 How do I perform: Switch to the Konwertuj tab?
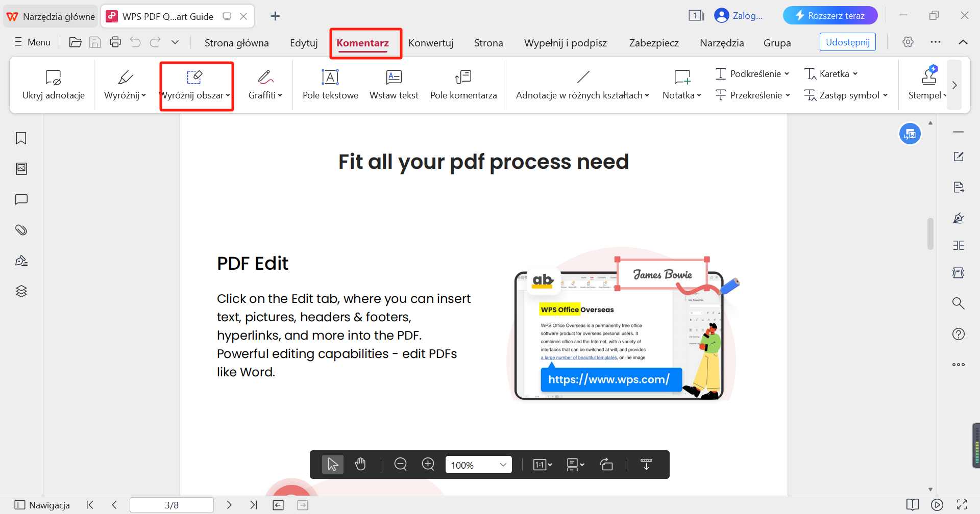(431, 43)
